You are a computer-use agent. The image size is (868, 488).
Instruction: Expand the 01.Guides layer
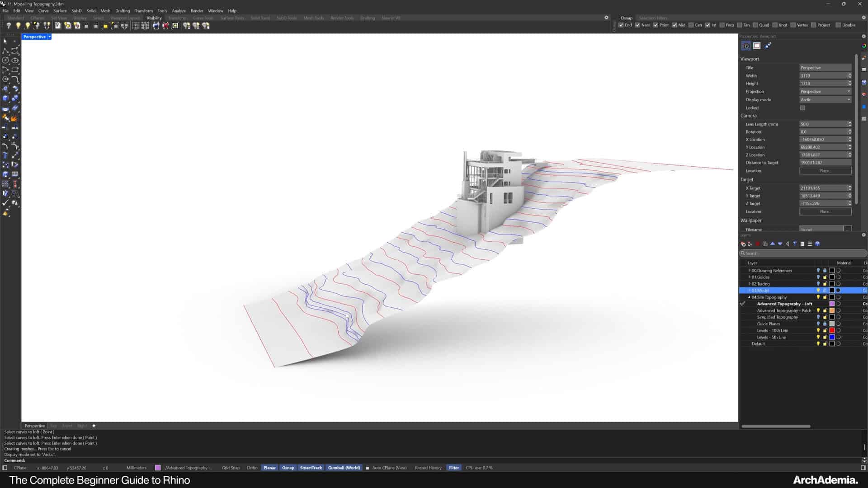[x=749, y=277]
